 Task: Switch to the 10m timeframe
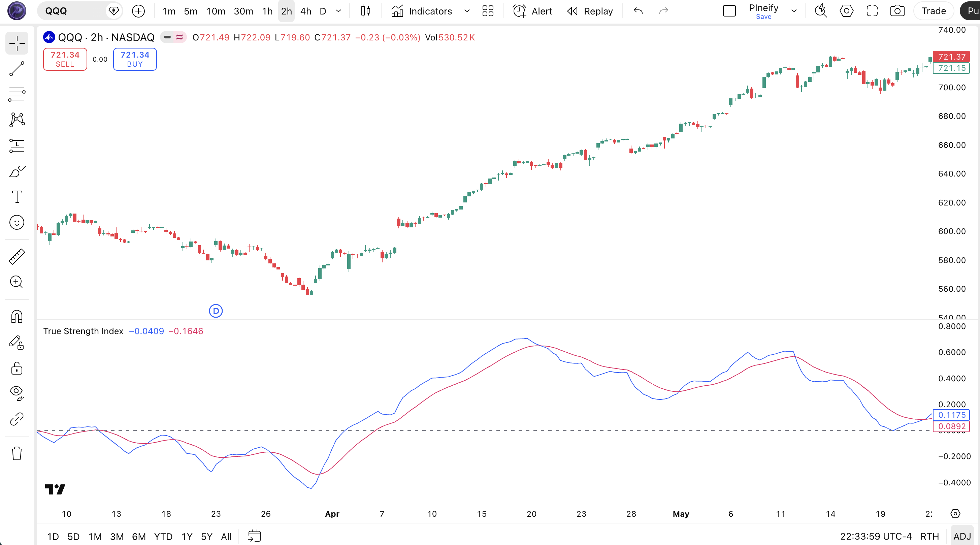216,11
